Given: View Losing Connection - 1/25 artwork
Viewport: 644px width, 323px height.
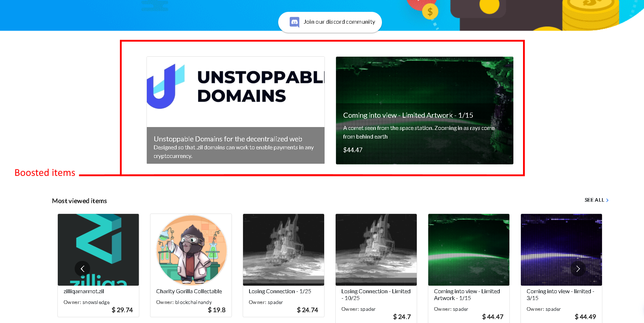Looking at the screenshot, I should 284,250.
